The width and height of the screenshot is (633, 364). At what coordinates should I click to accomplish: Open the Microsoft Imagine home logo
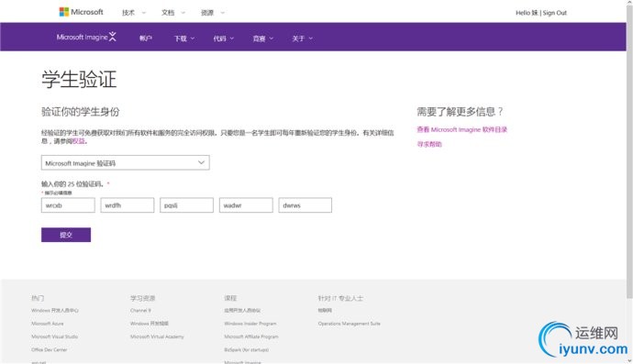[86, 37]
